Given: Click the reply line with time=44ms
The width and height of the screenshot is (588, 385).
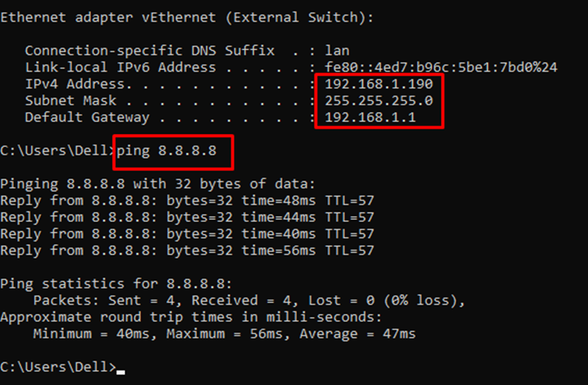Looking at the screenshot, I should pos(187,217).
